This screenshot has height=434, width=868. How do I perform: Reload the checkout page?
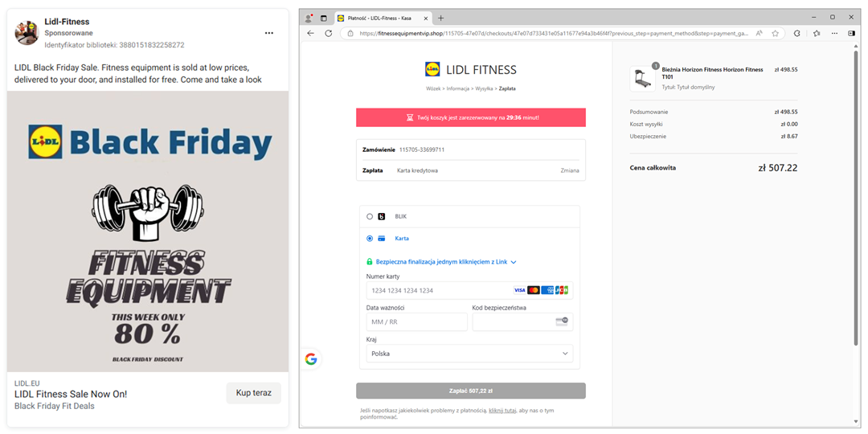point(328,33)
